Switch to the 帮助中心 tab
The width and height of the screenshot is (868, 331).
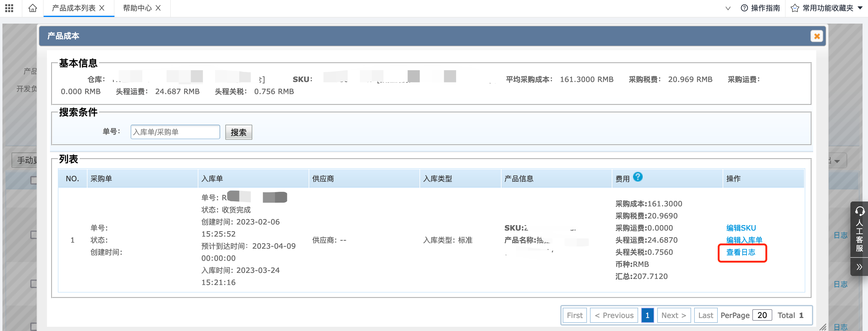coord(138,8)
